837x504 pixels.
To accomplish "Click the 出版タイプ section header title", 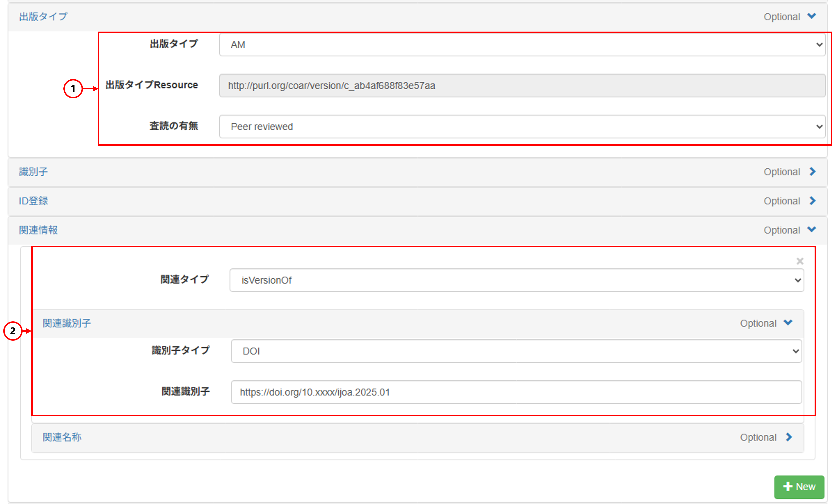I will [43, 16].
